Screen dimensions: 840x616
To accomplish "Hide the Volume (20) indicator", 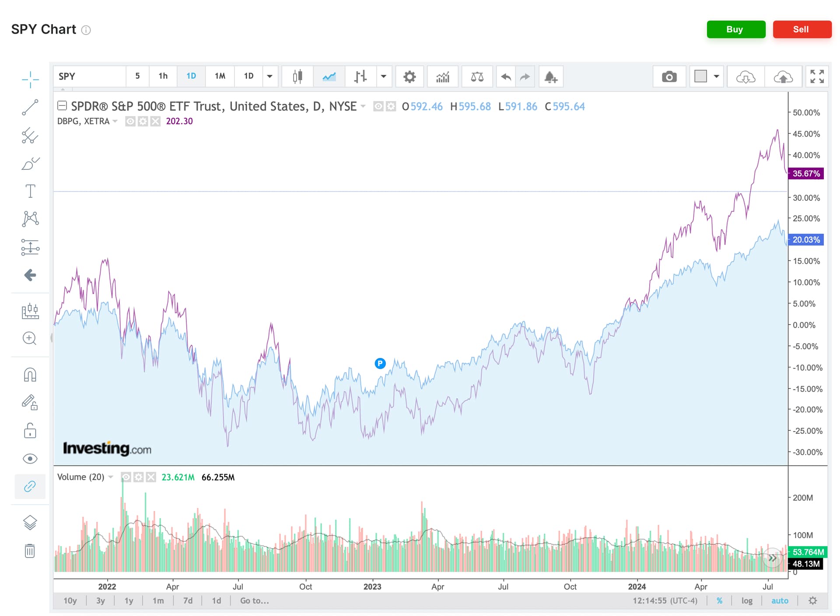I will tap(126, 477).
